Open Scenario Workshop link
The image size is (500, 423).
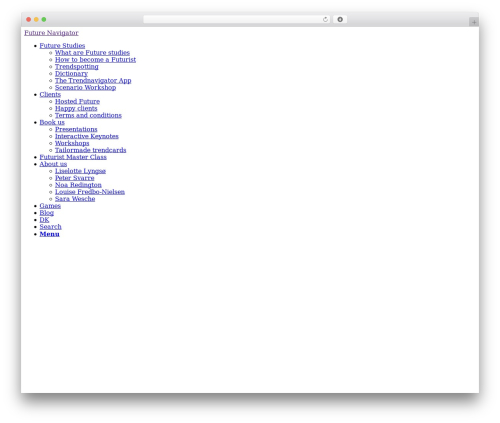[85, 87]
